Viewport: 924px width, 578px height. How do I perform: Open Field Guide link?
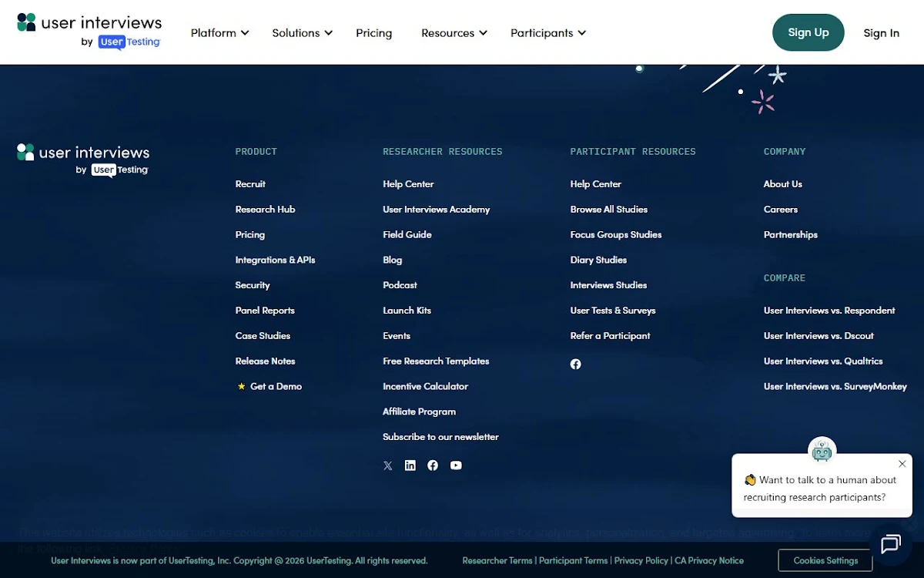407,234
